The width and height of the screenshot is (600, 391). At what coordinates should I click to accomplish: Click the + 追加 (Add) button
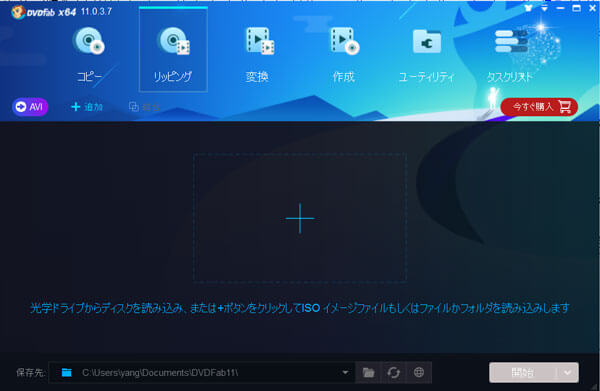[x=87, y=107]
